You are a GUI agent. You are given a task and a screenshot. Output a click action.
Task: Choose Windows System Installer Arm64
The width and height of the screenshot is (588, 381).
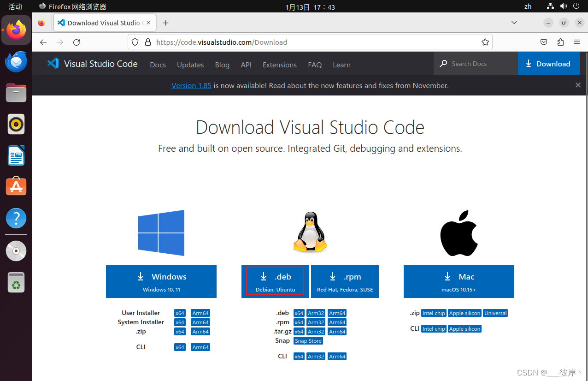coord(200,322)
